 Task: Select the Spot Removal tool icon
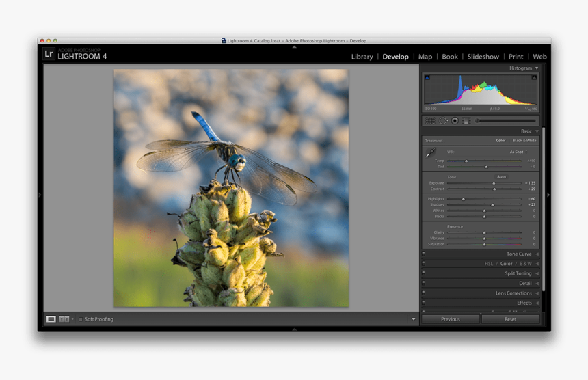(x=443, y=121)
